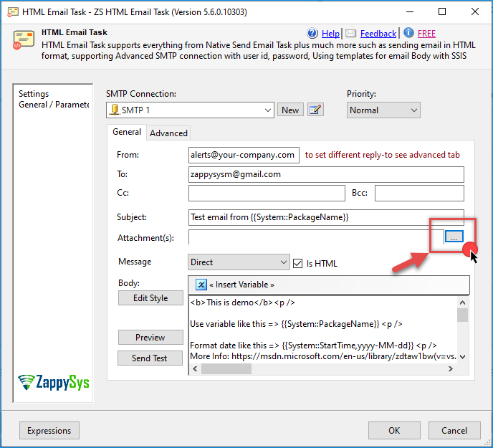
Task: Click the body vertical scrollbar thumb
Action: (x=462, y=315)
